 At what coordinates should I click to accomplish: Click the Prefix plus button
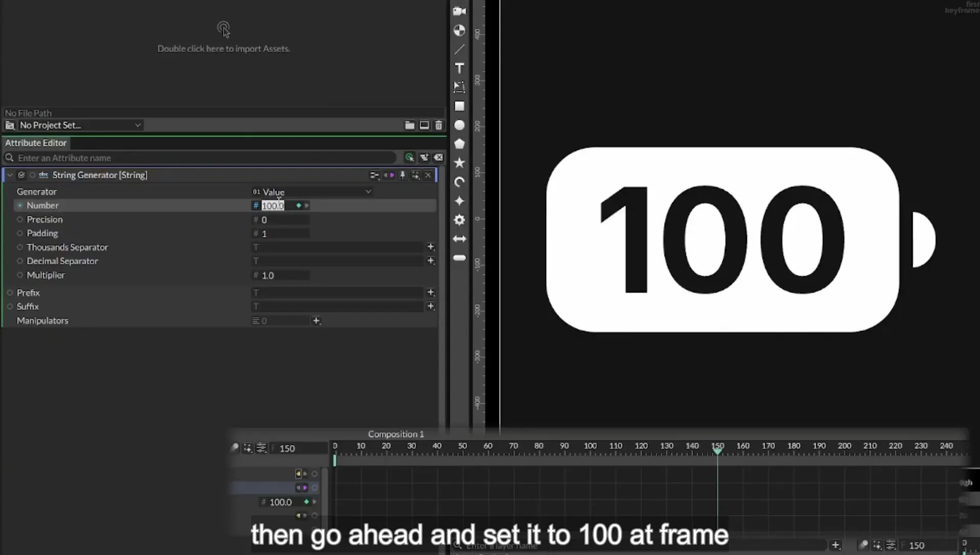click(430, 292)
